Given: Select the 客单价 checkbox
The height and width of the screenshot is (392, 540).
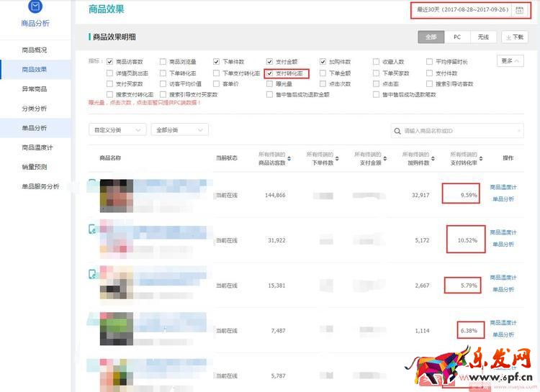Looking at the screenshot, I should coord(216,83).
